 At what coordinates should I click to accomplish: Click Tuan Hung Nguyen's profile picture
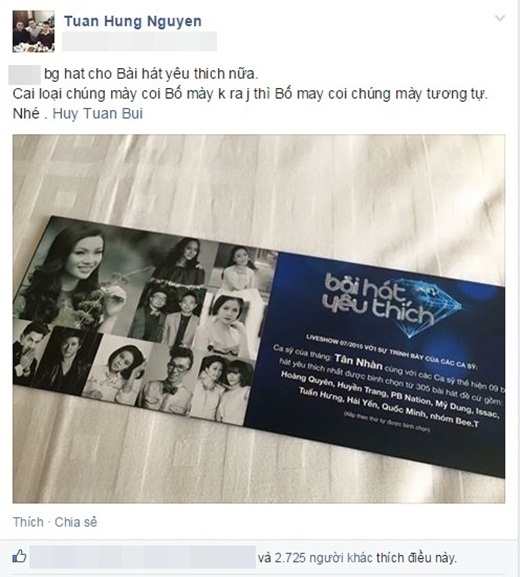point(33,31)
